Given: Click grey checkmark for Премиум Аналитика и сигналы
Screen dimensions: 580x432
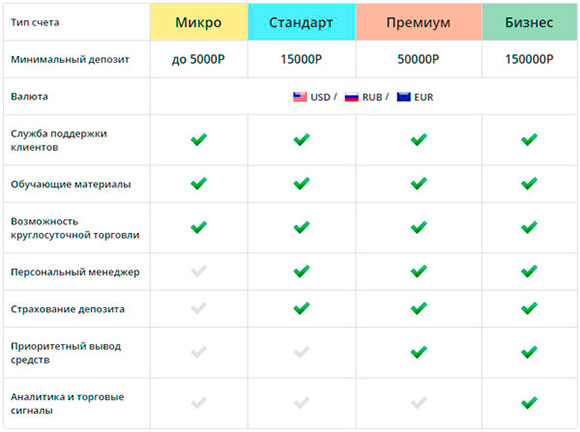Looking at the screenshot, I should pyautogui.click(x=419, y=402).
